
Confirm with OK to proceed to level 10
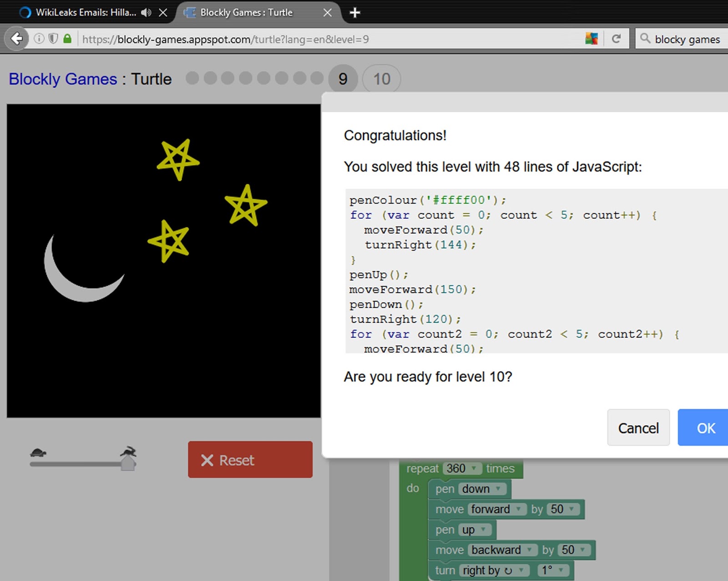(704, 428)
